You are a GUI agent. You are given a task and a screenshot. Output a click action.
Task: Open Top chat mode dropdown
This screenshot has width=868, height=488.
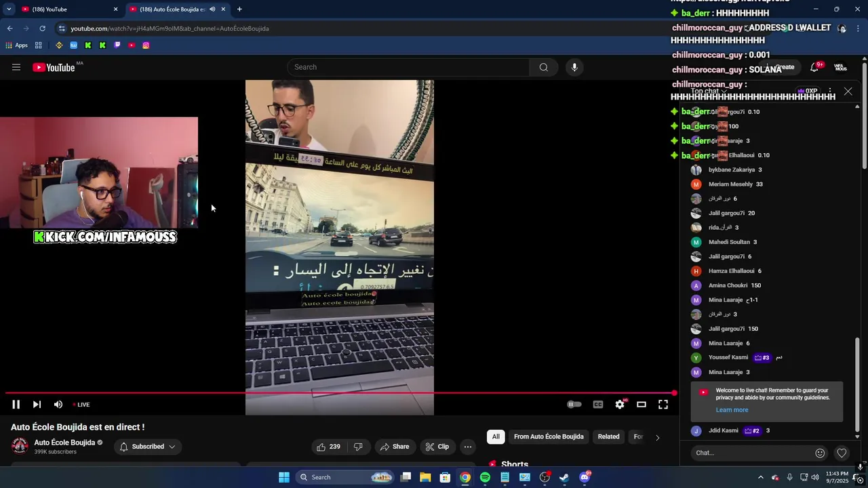[709, 91]
